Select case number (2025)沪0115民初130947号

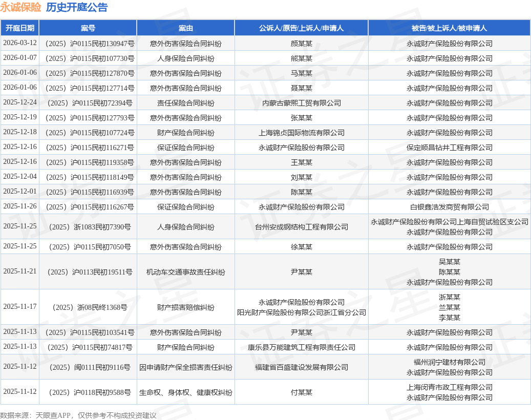[90, 44]
